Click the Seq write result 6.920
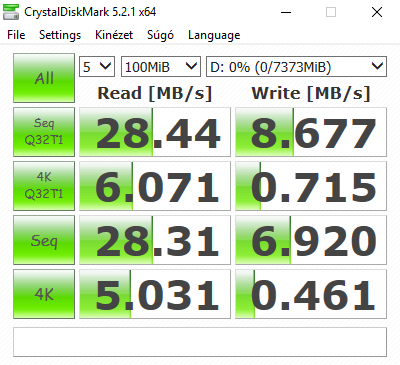400x365 pixels. coord(311,240)
